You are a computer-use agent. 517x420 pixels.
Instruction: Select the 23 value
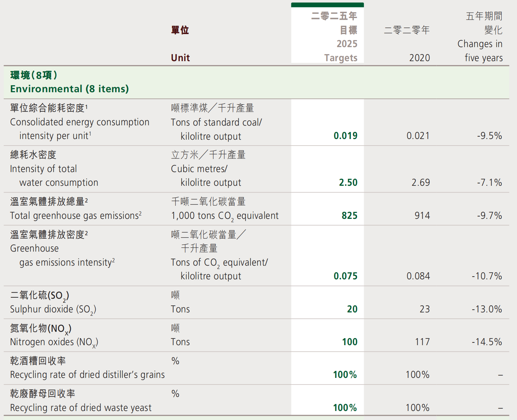click(425, 309)
